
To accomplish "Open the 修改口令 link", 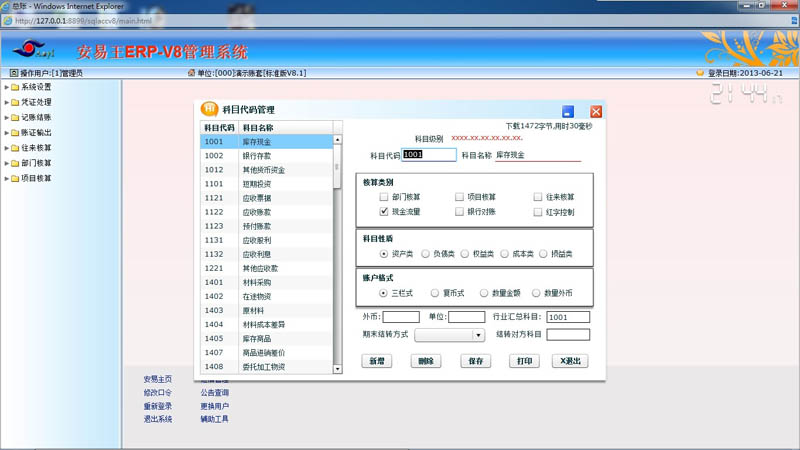I will tap(157, 393).
